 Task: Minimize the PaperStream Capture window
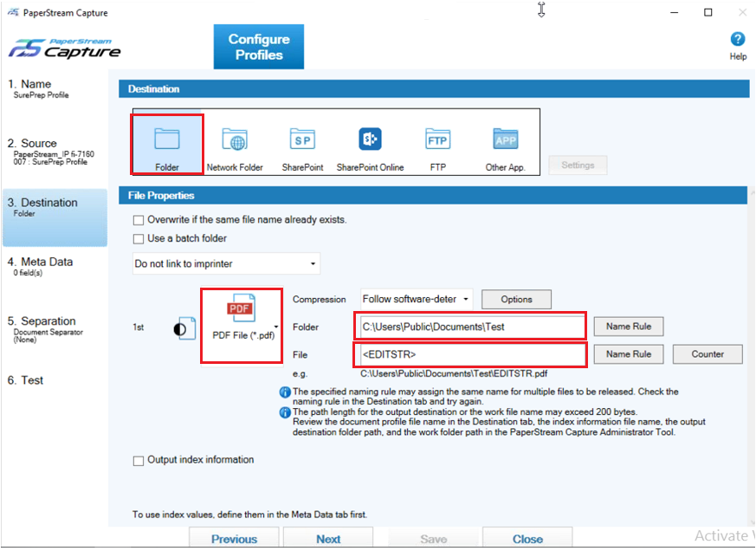coord(674,12)
